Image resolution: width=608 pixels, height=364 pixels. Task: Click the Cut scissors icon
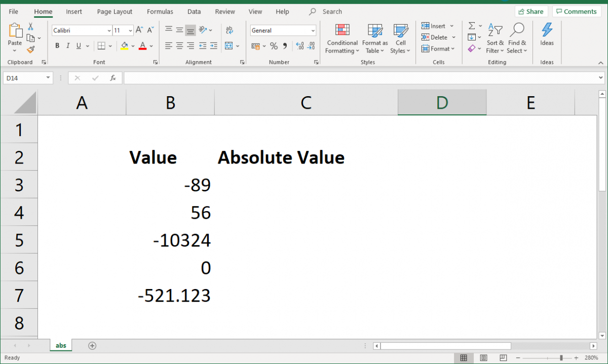pos(30,26)
